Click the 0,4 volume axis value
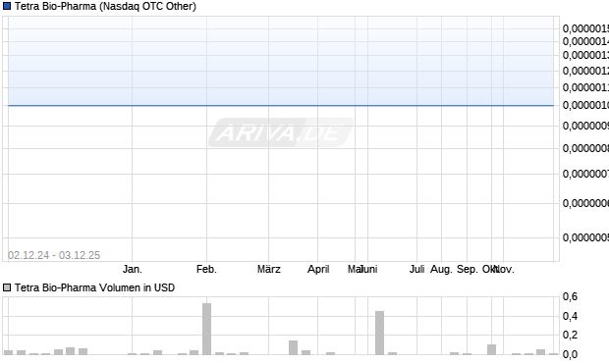609x364 pixels. 570,316
